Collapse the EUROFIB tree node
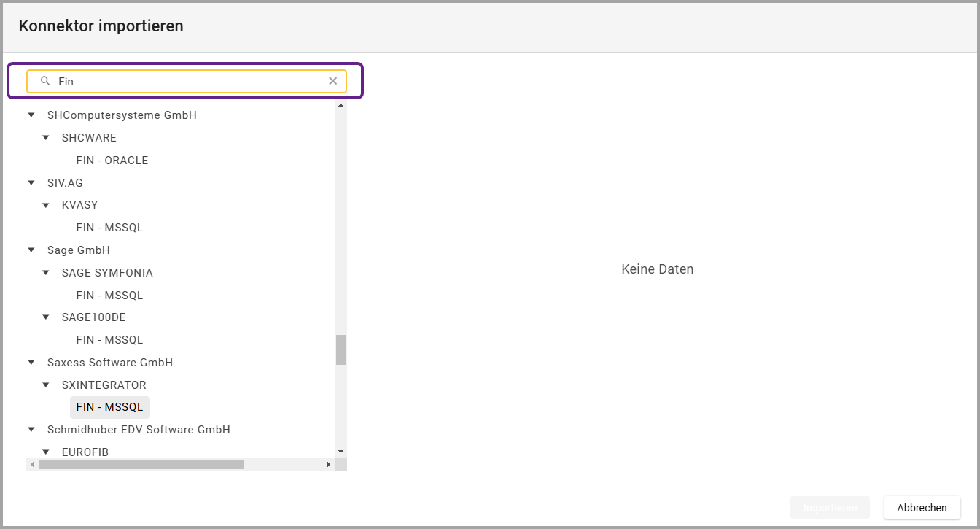Image resolution: width=980 pixels, height=529 pixels. [46, 452]
